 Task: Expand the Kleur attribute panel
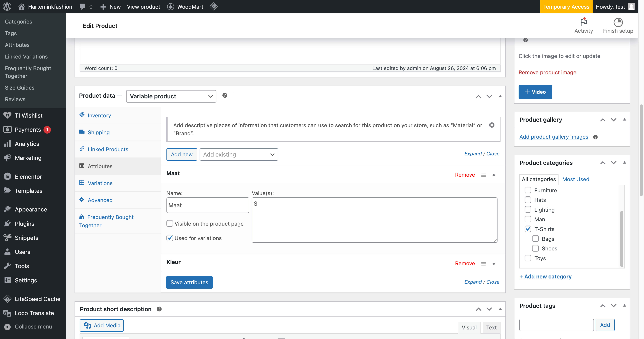coord(494,264)
